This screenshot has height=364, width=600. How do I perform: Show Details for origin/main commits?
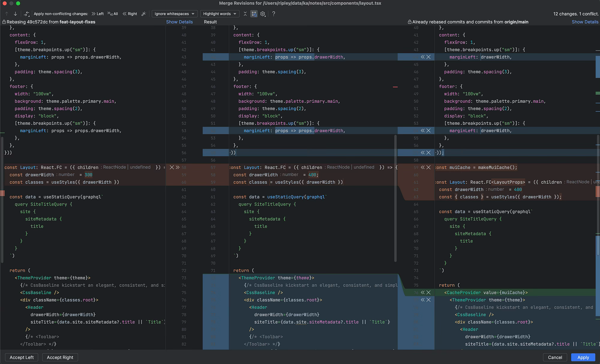tap(585, 22)
